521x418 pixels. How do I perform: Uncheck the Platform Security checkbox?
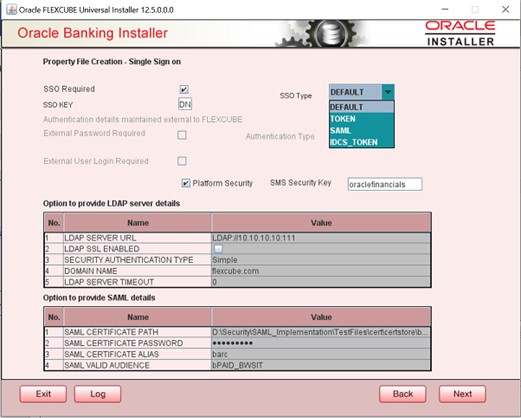[x=186, y=183]
